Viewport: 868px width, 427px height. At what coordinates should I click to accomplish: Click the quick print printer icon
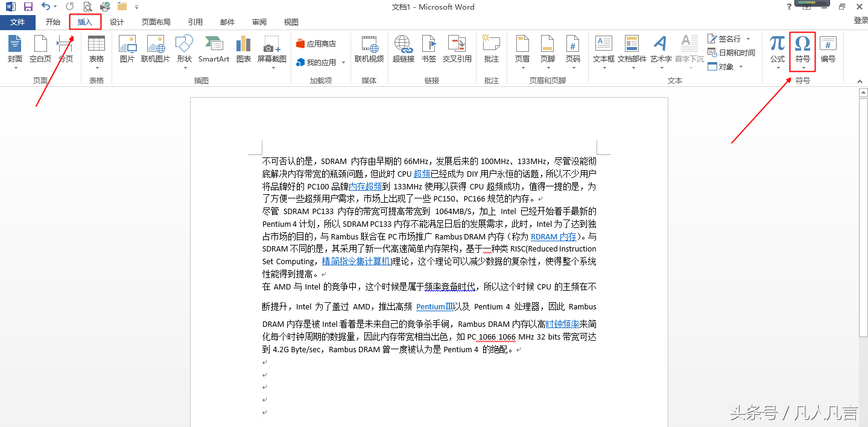[105, 7]
